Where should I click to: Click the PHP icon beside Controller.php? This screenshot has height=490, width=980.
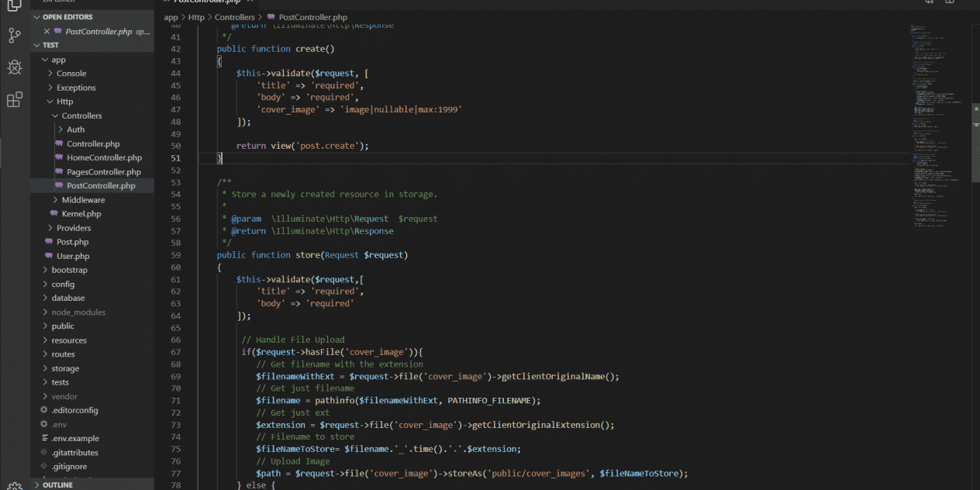(x=59, y=144)
